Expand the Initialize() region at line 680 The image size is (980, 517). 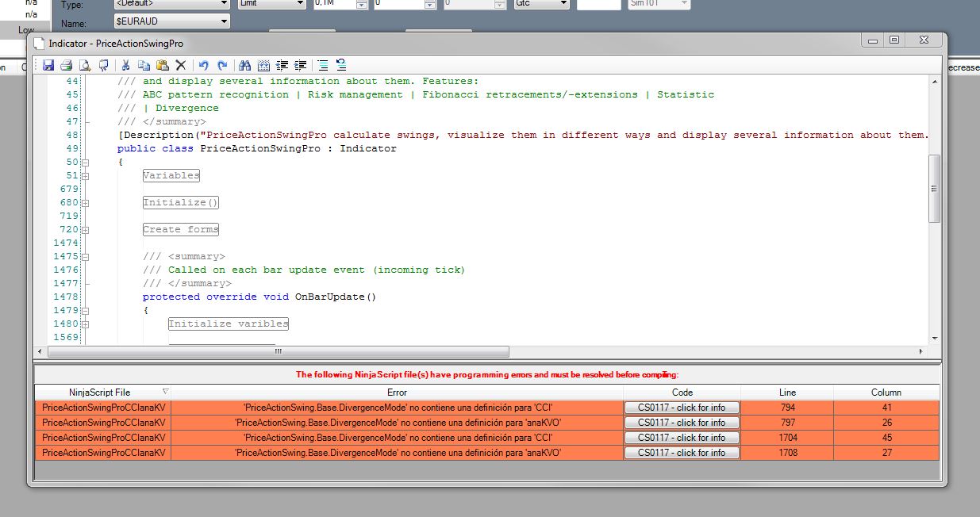coord(86,203)
